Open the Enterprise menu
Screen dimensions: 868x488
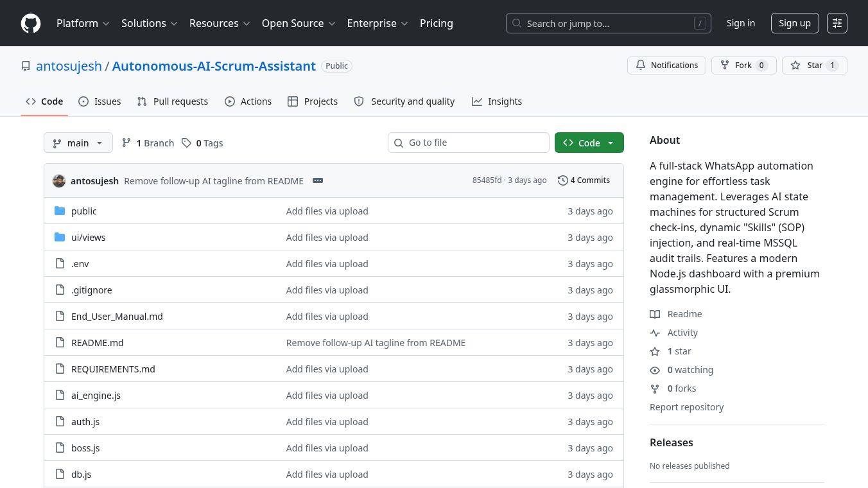(377, 23)
